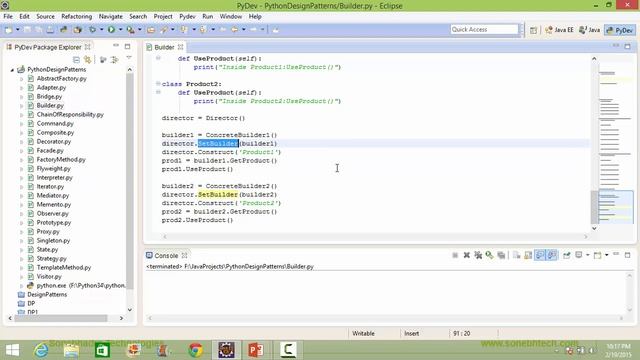Expand the AbstractFactory.py tree node
Image resolution: width=640 pixels, height=360 pixels.
(22, 78)
